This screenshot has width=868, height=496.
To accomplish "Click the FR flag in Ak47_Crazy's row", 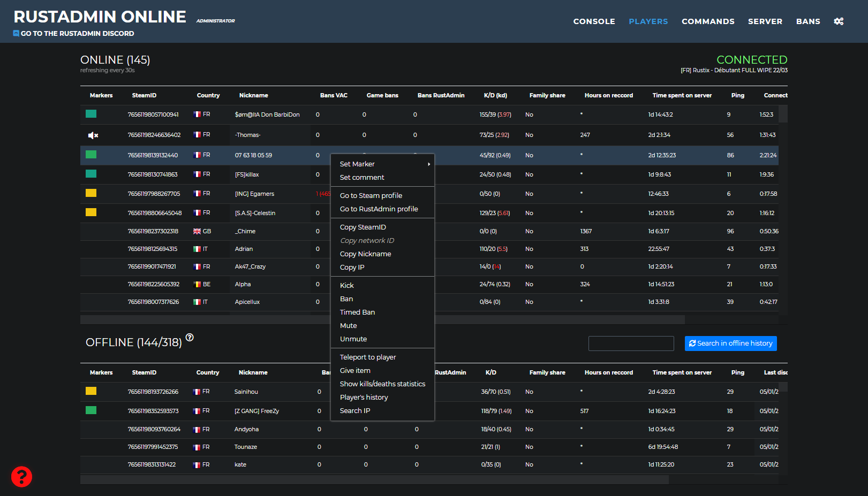I will [197, 267].
